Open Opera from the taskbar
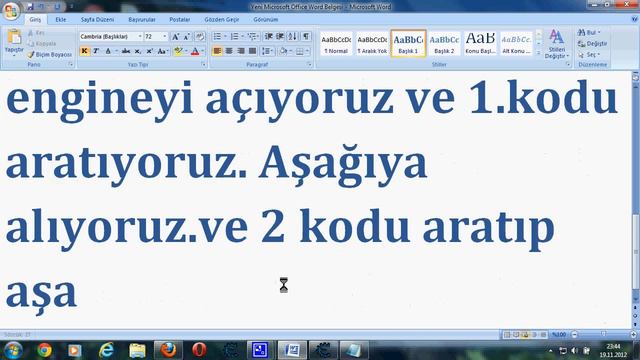The image size is (640, 360). point(199,350)
